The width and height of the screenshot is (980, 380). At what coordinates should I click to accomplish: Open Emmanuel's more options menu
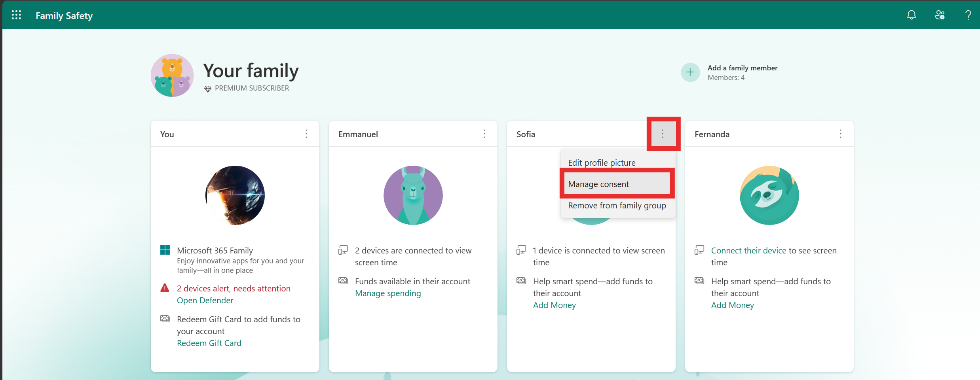click(484, 134)
